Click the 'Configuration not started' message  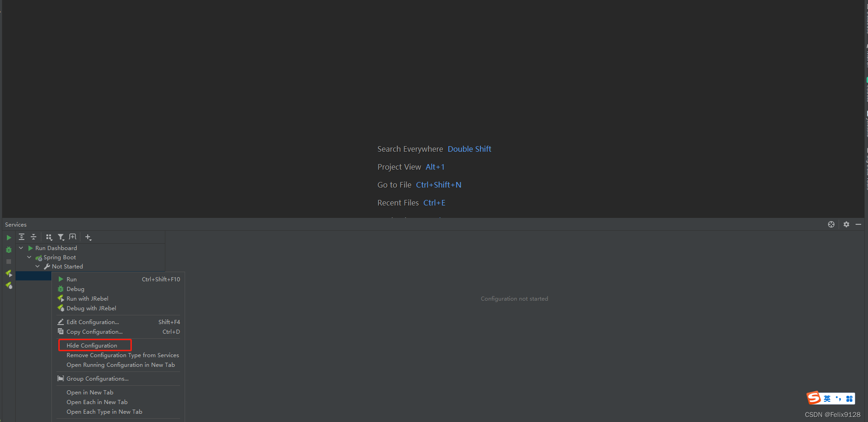pos(514,298)
